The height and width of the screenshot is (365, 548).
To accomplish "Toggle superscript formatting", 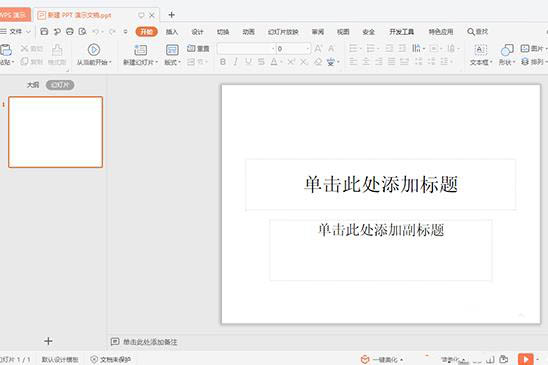I will coord(291,62).
